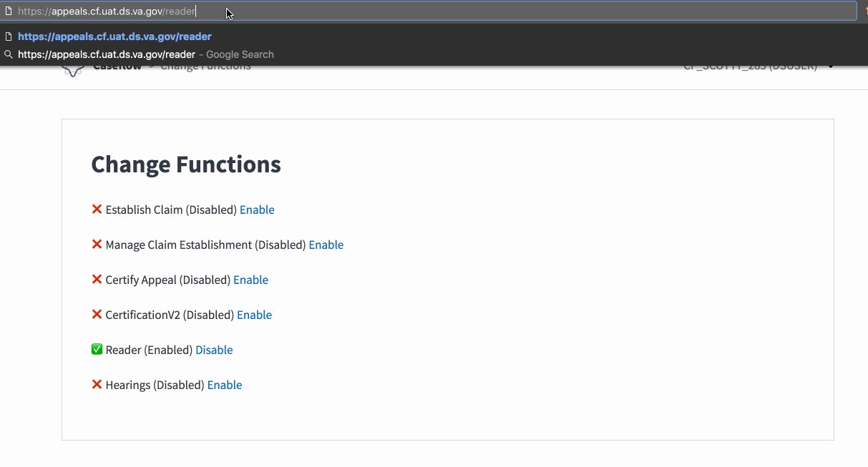Enable the Certify Appeal function

click(x=250, y=280)
